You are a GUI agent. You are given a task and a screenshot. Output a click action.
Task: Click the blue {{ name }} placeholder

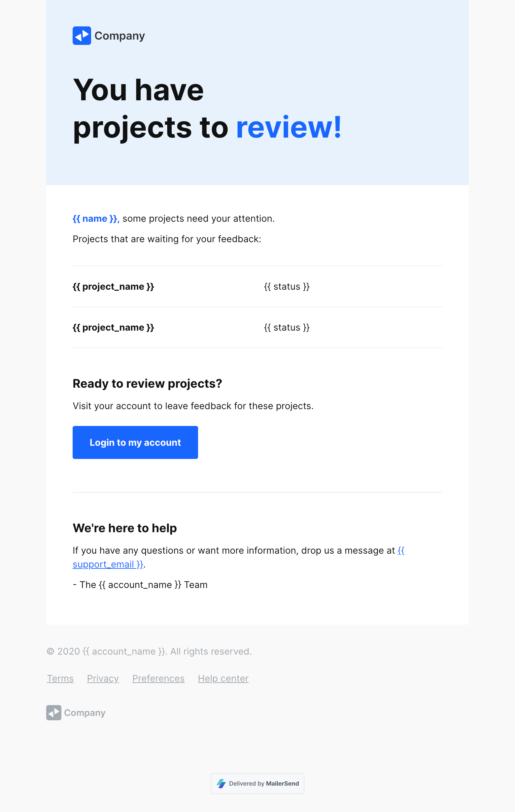coord(95,219)
